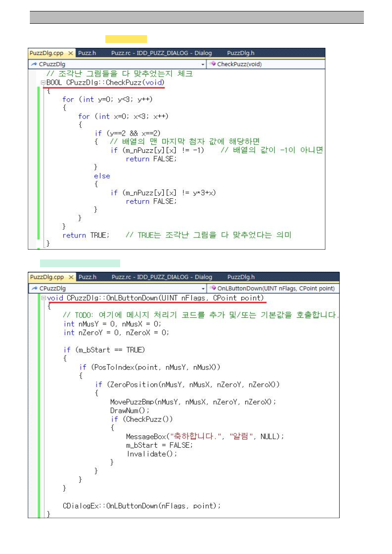
Task: Open CPuzzDlg class dropdown arrow in OnLButtonDown editor
Action: (202, 288)
